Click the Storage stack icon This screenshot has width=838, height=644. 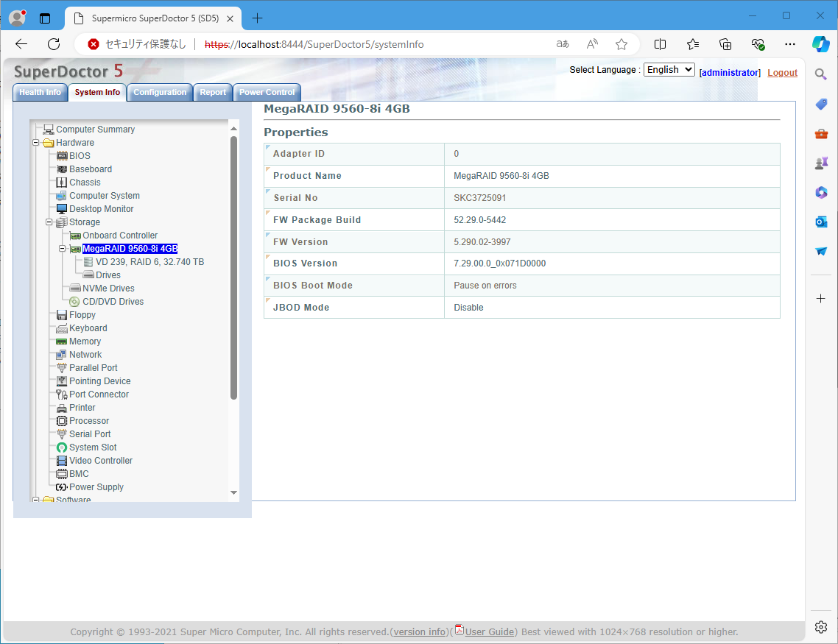(62, 222)
